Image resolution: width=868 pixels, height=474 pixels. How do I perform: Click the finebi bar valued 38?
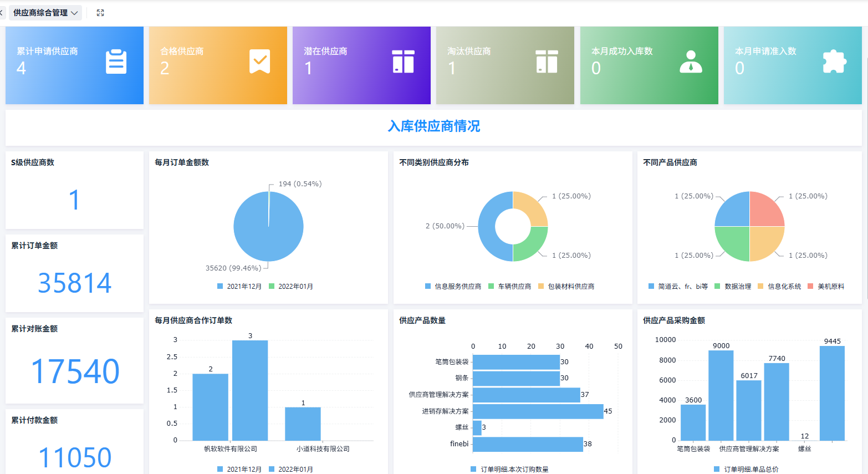528,444
